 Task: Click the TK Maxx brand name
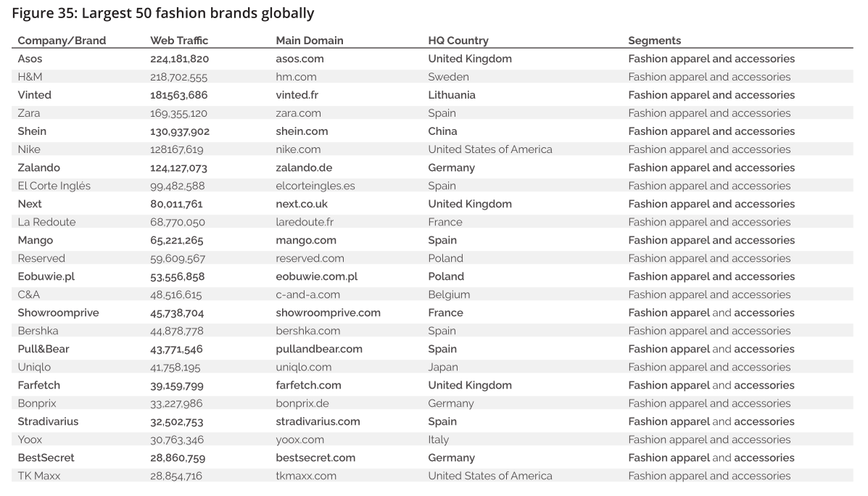pyautogui.click(x=39, y=476)
